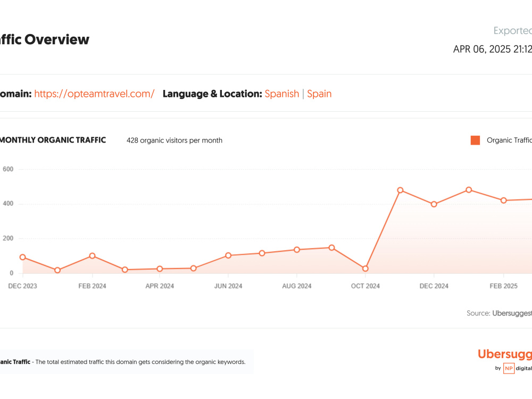
Task: Click the OCT 2024 x-axis label
Action: pos(365,286)
